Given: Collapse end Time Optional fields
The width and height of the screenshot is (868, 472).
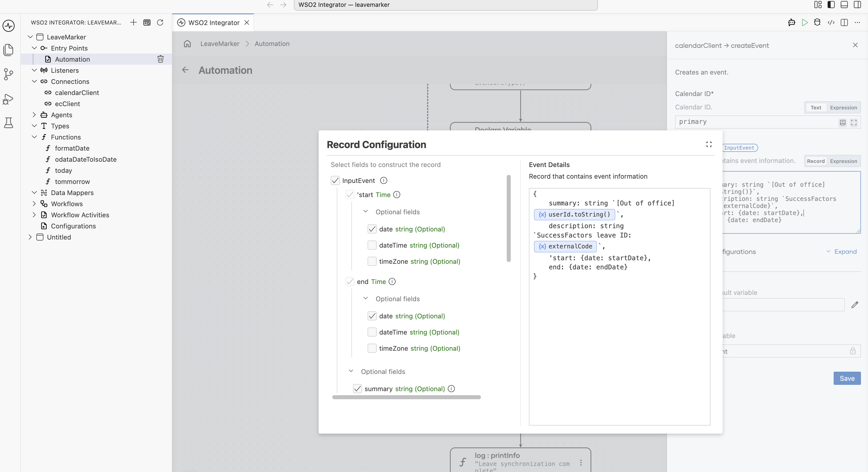Looking at the screenshot, I should tap(365, 299).
